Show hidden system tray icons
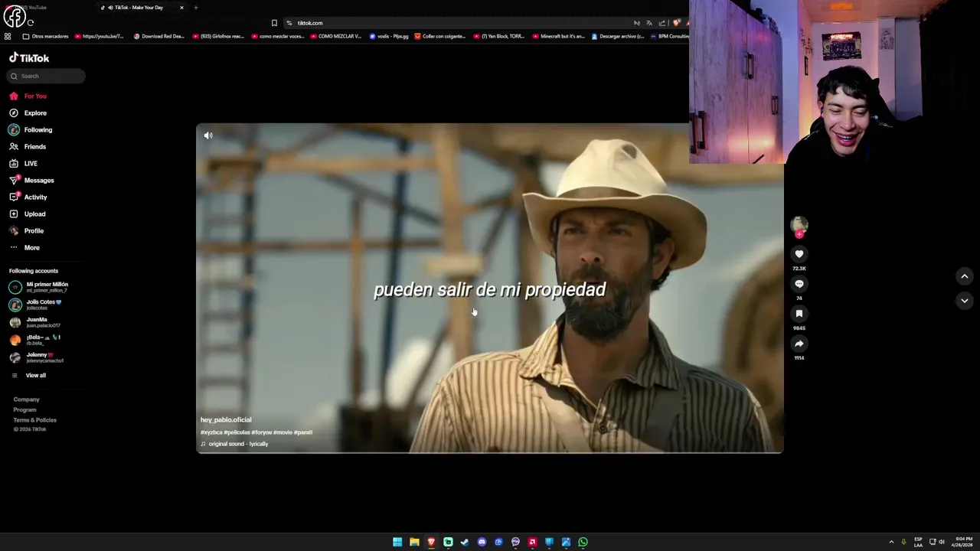The width and height of the screenshot is (980, 551). coord(891,542)
